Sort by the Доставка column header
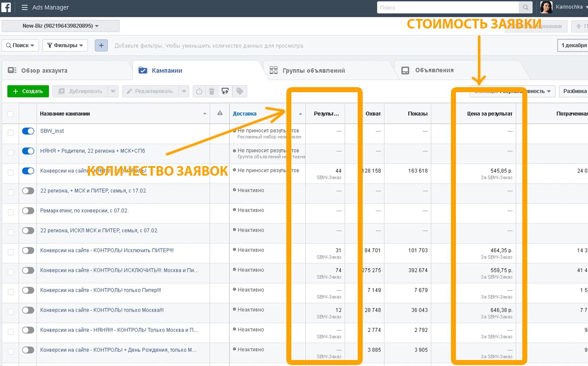 [245, 114]
